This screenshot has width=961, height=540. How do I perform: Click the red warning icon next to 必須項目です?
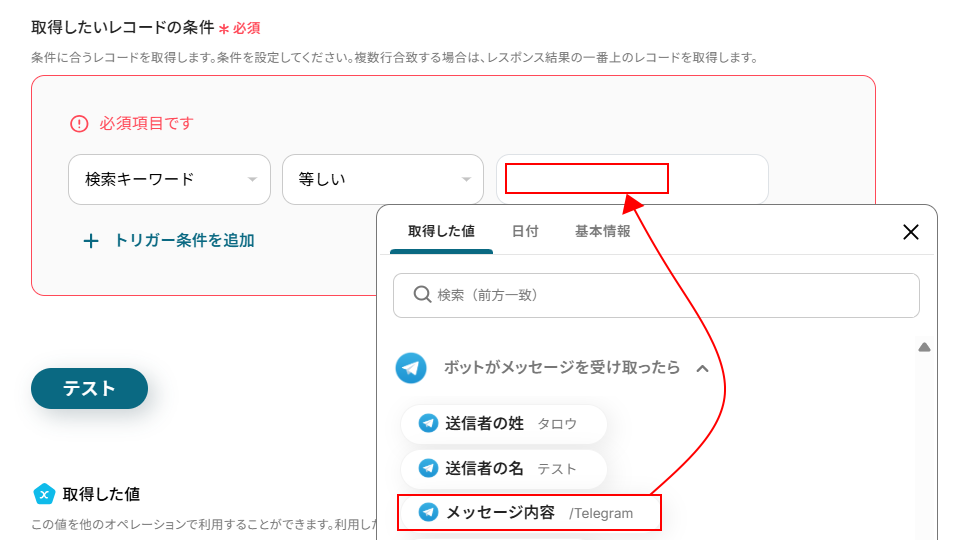[x=79, y=124]
